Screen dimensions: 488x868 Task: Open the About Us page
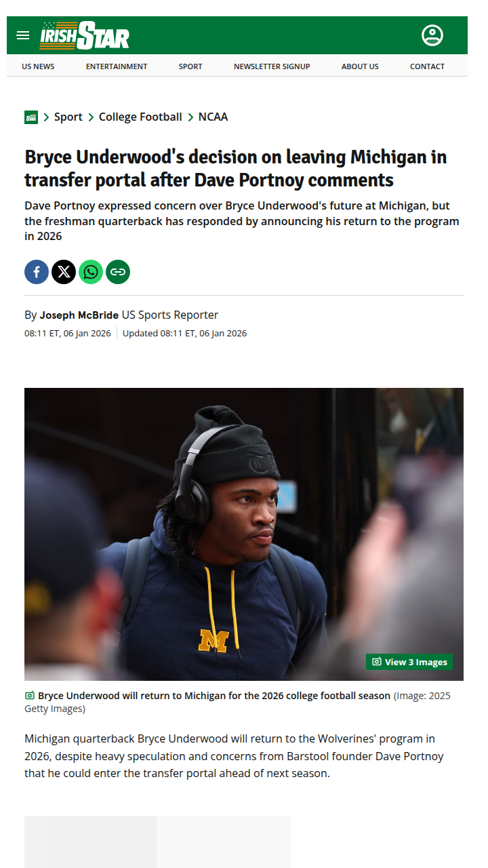(x=360, y=66)
